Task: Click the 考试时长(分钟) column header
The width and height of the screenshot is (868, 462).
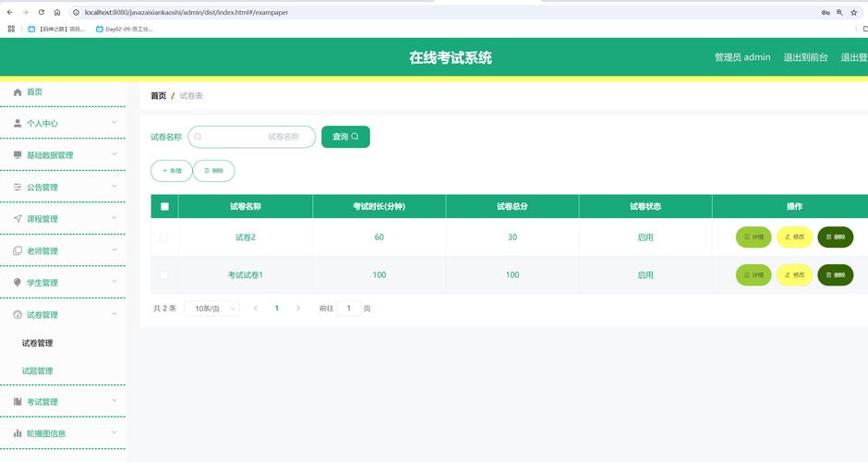Action: coord(380,207)
